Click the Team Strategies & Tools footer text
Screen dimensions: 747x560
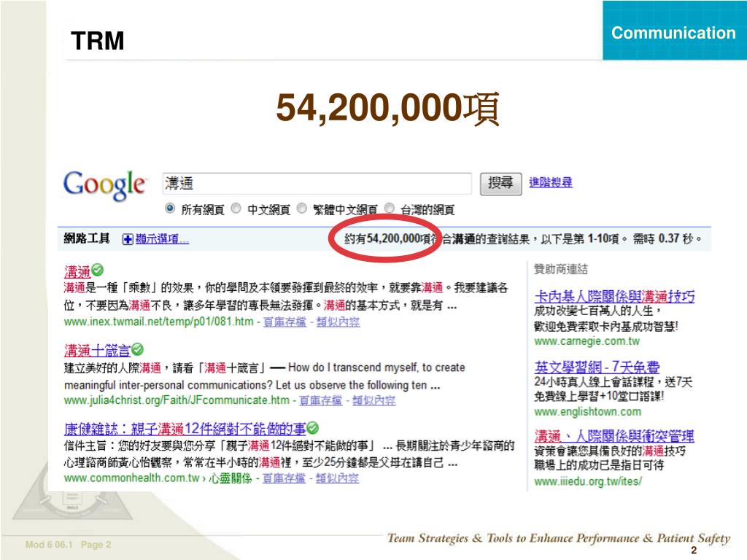pyautogui.click(x=558, y=538)
